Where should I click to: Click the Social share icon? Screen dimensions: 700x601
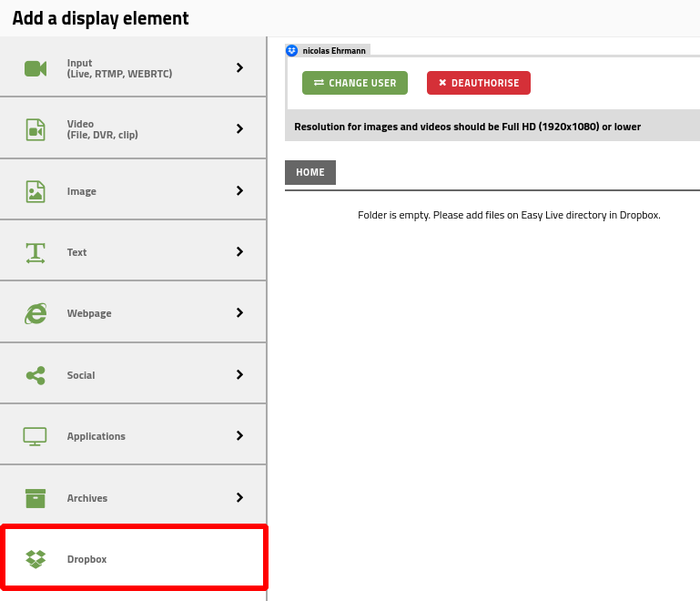coord(36,375)
